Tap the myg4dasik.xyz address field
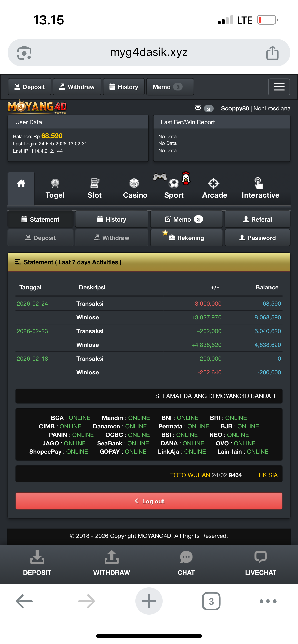The image size is (298, 644). pyautogui.click(x=149, y=52)
